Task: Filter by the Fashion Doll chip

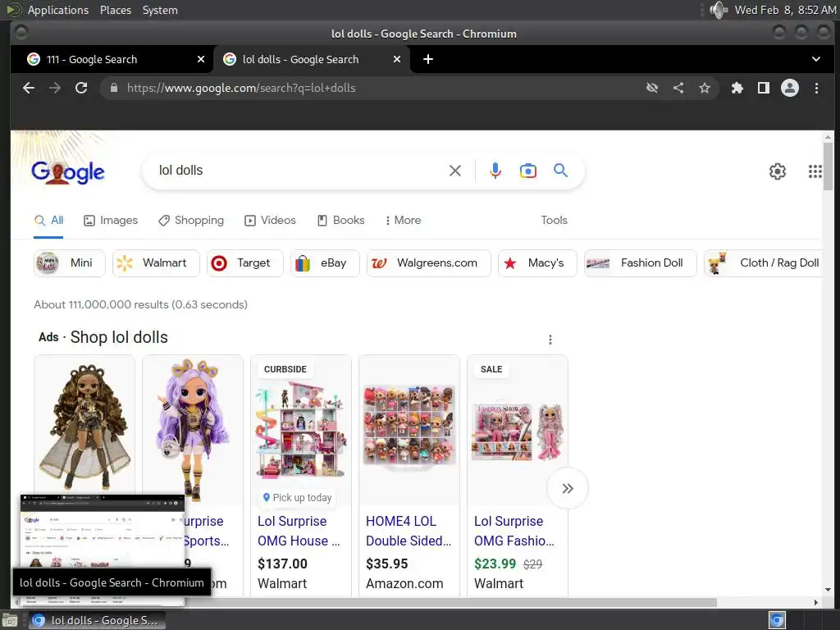Action: [640, 263]
